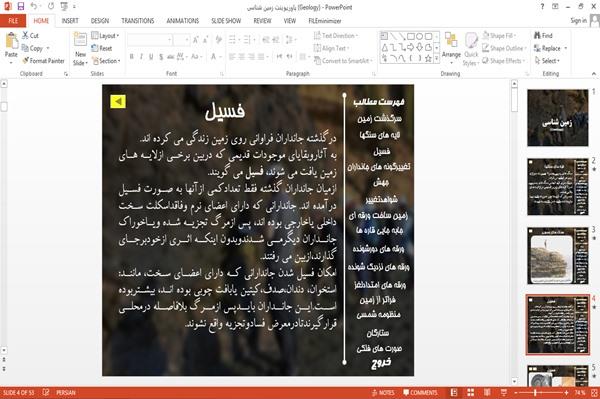Open the Notes pane from status bar
600x399 pixels.
[383, 392]
